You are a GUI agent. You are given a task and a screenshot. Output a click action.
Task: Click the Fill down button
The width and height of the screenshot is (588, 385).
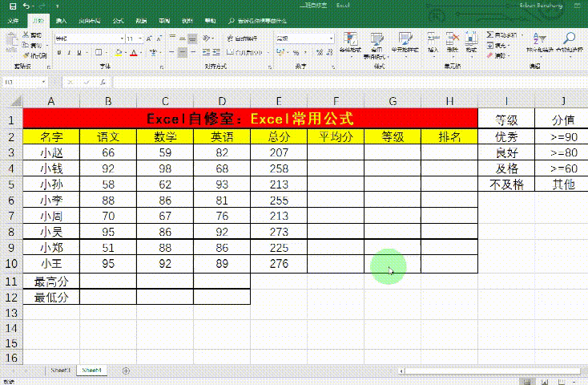tap(497, 46)
